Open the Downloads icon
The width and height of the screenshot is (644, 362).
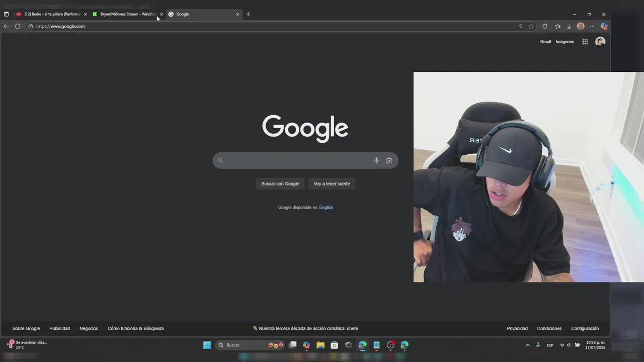(x=569, y=26)
